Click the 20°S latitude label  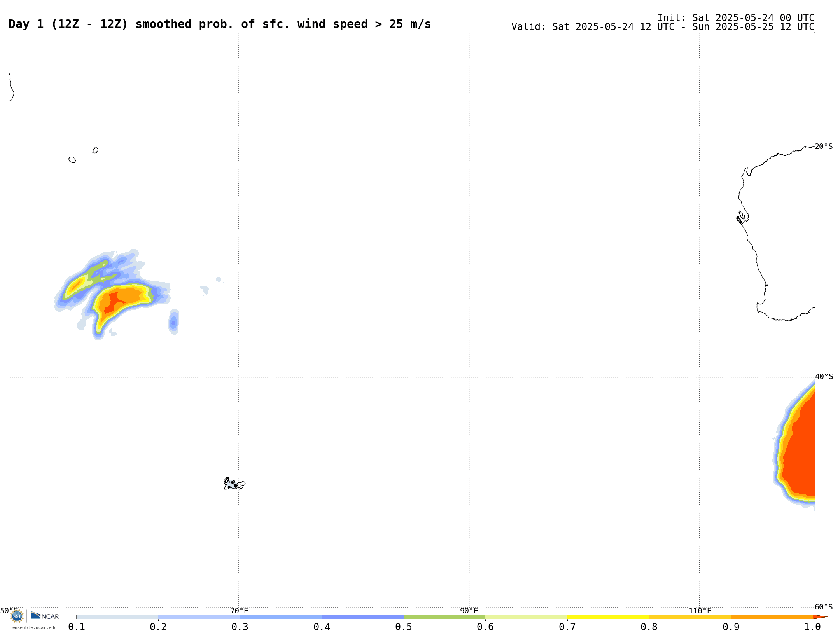point(824,147)
